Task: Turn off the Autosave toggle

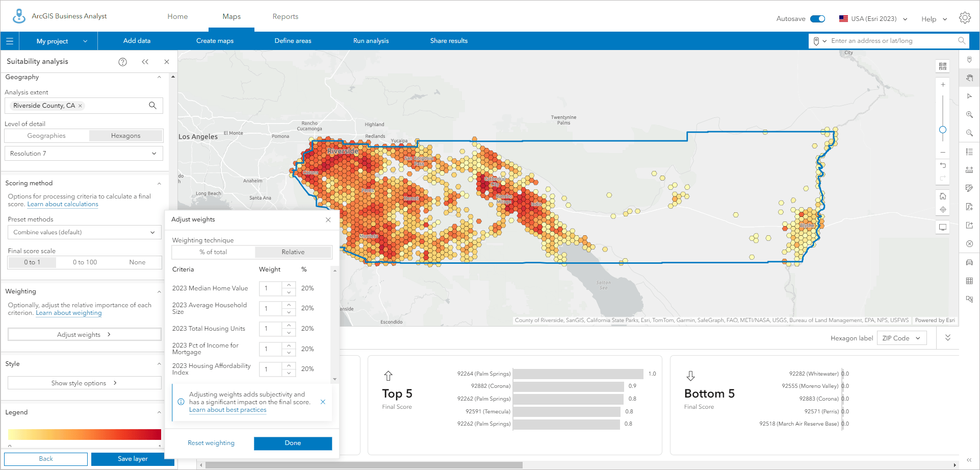Action: click(819, 18)
